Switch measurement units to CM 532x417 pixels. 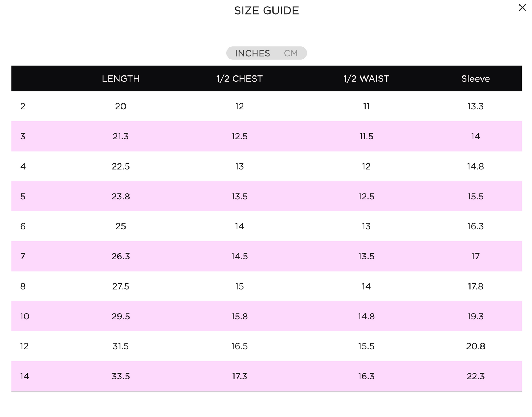290,53
